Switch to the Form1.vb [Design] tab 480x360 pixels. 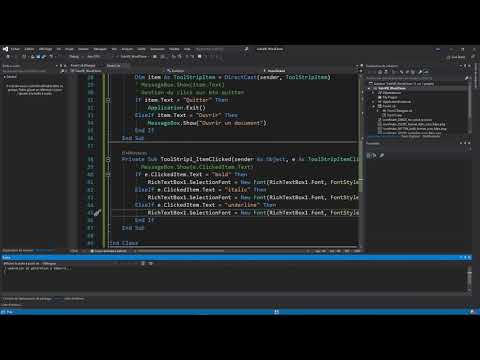click(83, 66)
